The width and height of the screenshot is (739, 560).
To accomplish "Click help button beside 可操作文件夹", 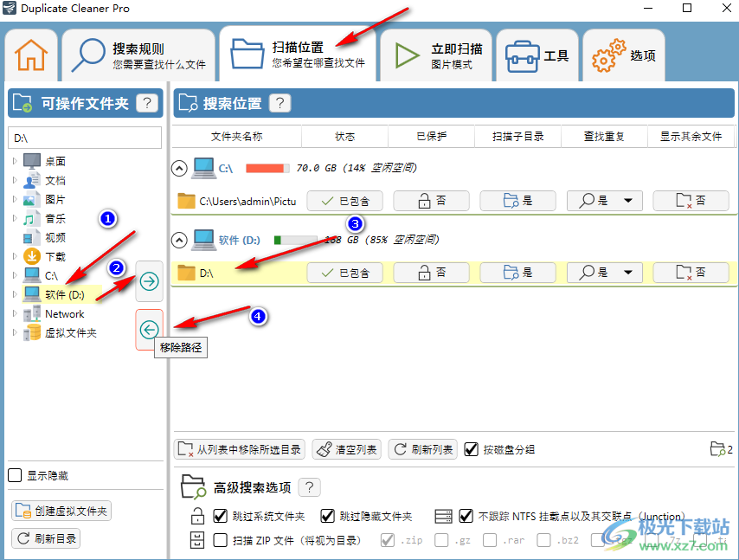I will (147, 103).
